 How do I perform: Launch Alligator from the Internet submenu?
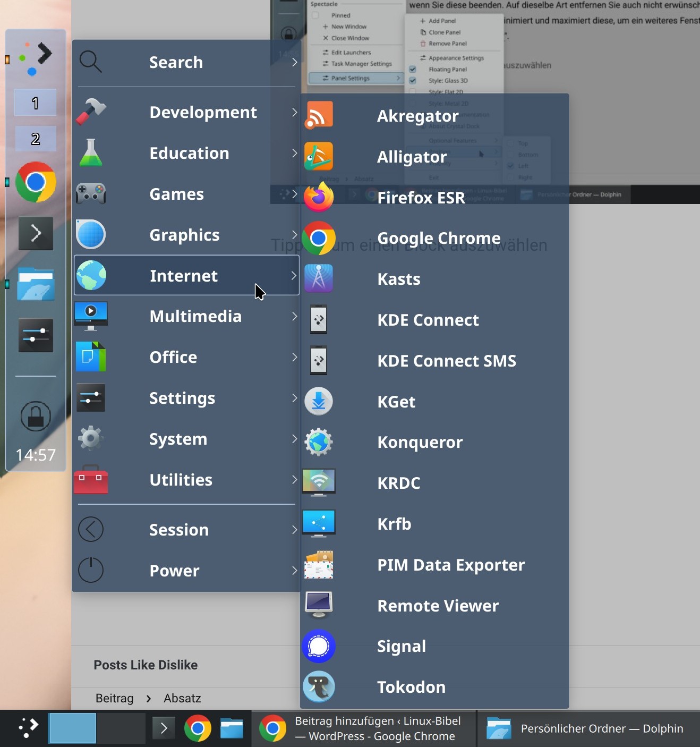pos(434,157)
